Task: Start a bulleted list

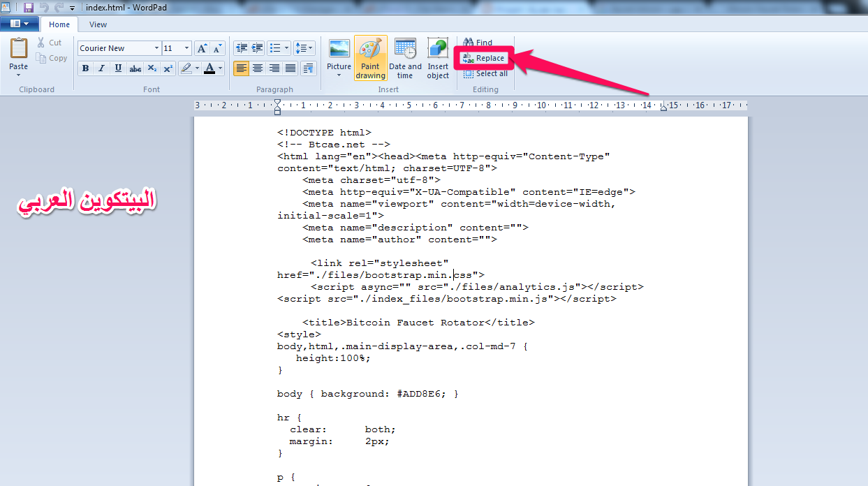Action: [x=274, y=48]
